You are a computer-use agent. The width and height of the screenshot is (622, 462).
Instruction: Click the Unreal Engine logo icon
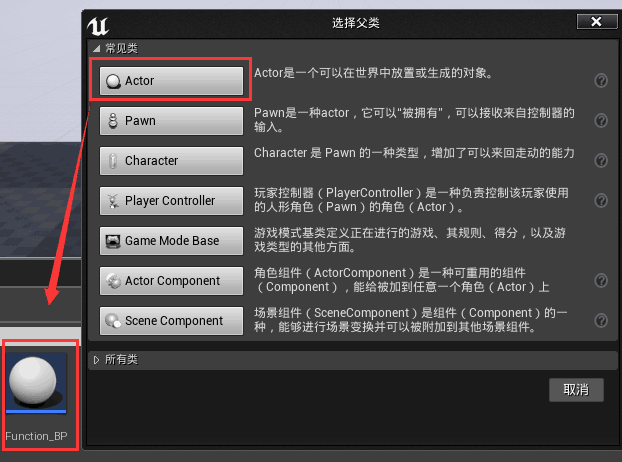98,26
